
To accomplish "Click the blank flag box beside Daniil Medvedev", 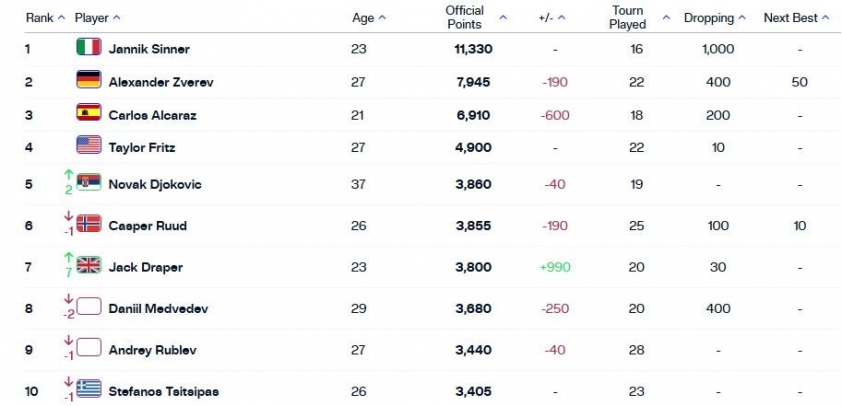I will click(x=89, y=307).
